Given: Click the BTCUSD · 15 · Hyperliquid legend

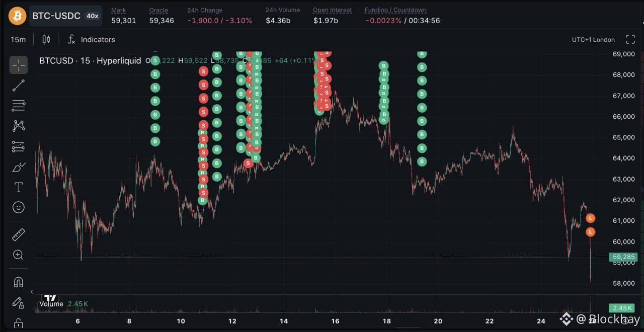Looking at the screenshot, I should pyautogui.click(x=90, y=60).
